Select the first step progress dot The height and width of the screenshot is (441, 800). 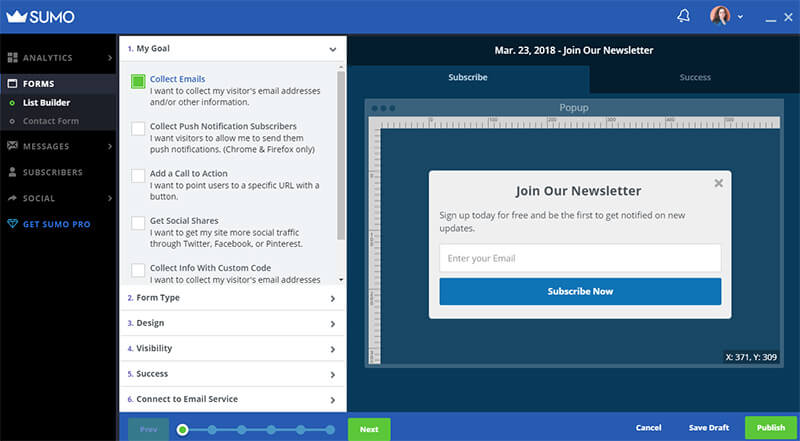(183, 430)
